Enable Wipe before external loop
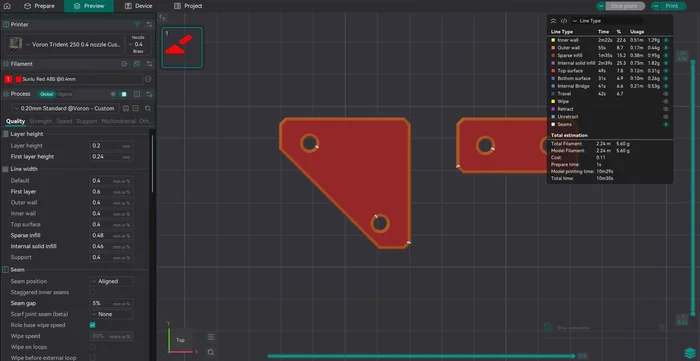 93,357
